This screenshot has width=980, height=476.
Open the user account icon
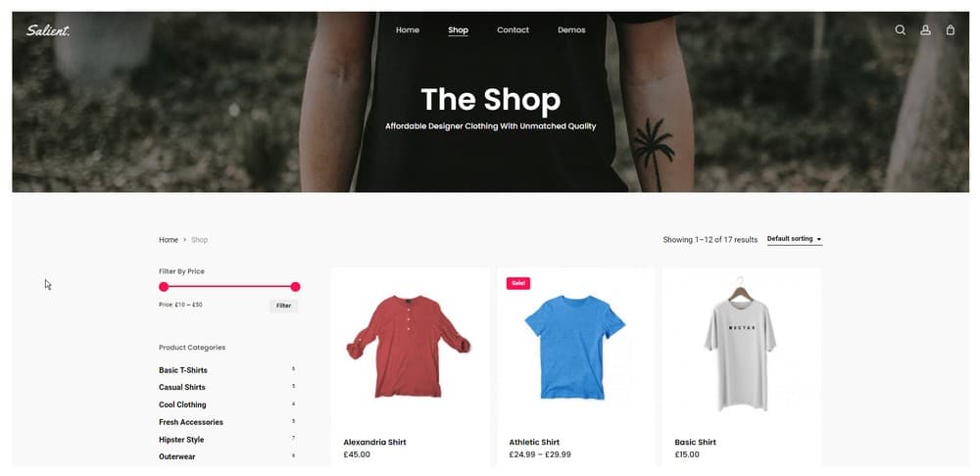point(926,30)
